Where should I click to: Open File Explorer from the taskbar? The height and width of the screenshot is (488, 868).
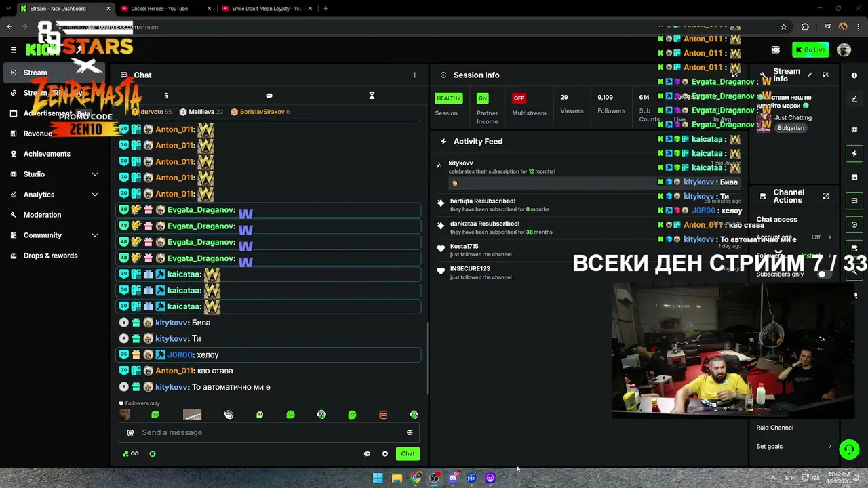point(397,478)
